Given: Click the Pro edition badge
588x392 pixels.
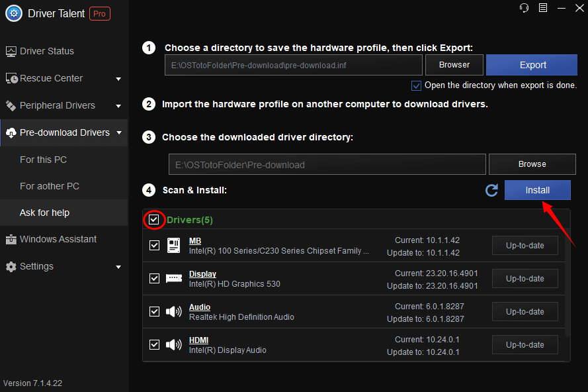Looking at the screenshot, I should click(100, 14).
